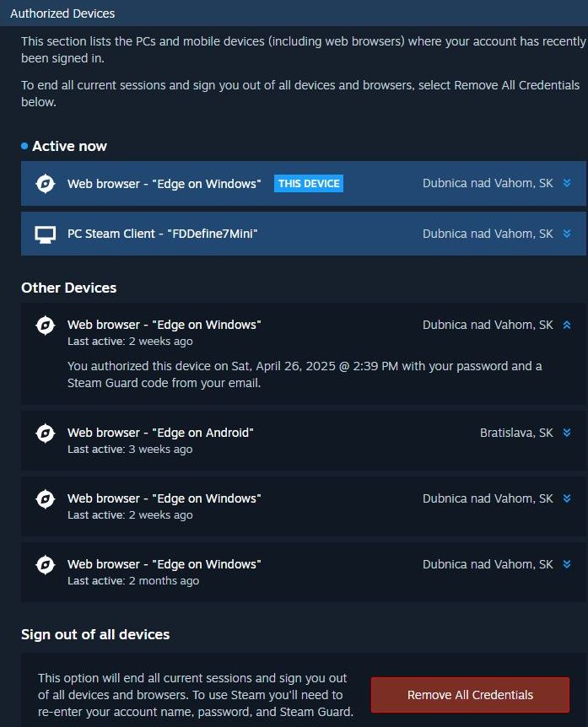Viewport: 588px width, 727px height.
Task: Select the Edge on Android device row
Action: 303,440
